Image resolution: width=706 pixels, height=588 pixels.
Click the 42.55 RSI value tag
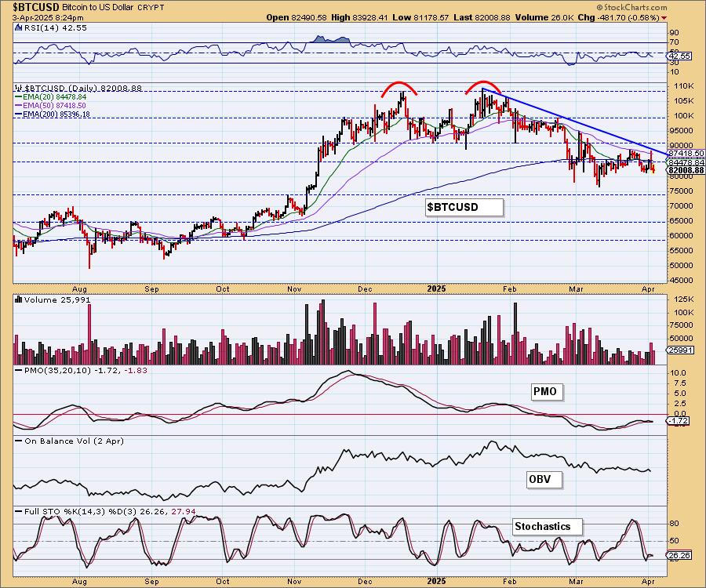(679, 56)
